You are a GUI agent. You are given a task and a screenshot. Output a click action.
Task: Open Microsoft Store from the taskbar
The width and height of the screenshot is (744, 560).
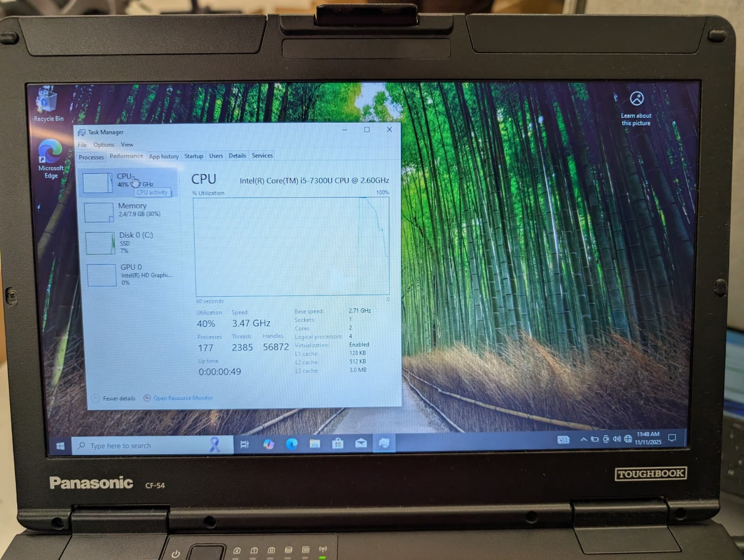(338, 444)
